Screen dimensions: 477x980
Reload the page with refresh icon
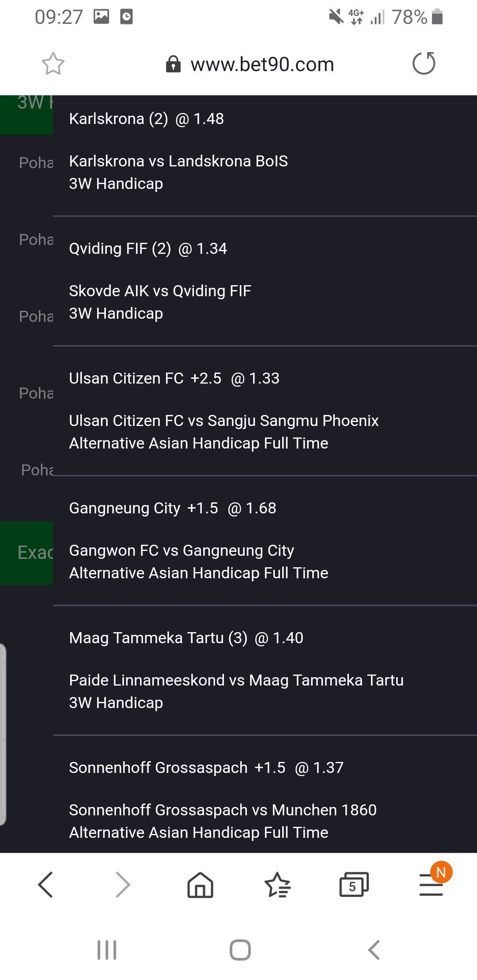click(424, 64)
